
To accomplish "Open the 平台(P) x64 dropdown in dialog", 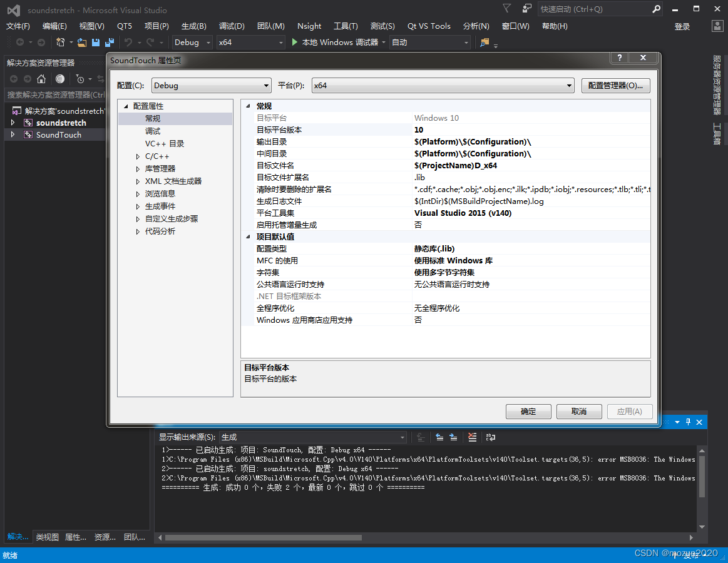I will tap(443, 86).
